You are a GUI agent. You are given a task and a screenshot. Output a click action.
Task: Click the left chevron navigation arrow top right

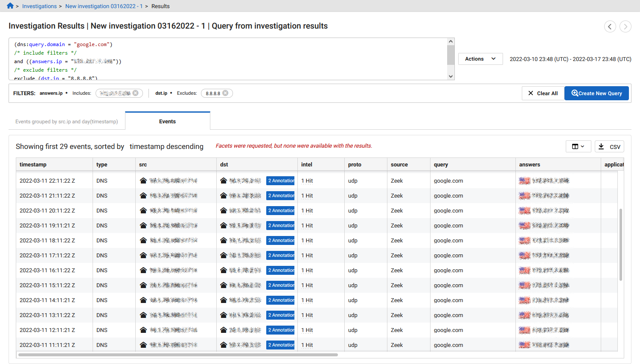610,26
